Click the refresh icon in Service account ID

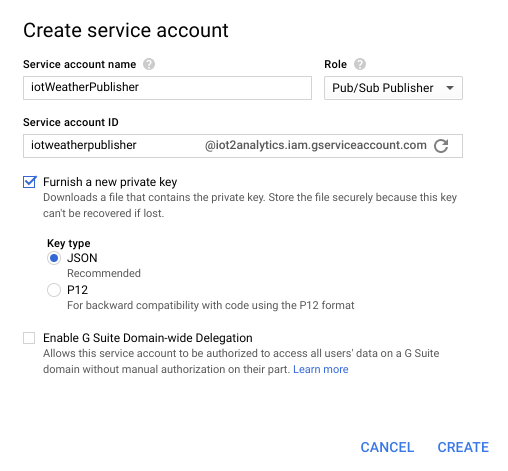click(441, 146)
